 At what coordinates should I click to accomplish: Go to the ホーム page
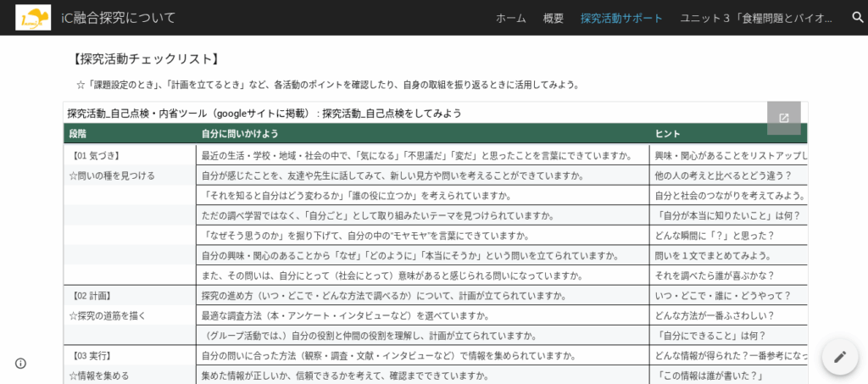click(510, 18)
